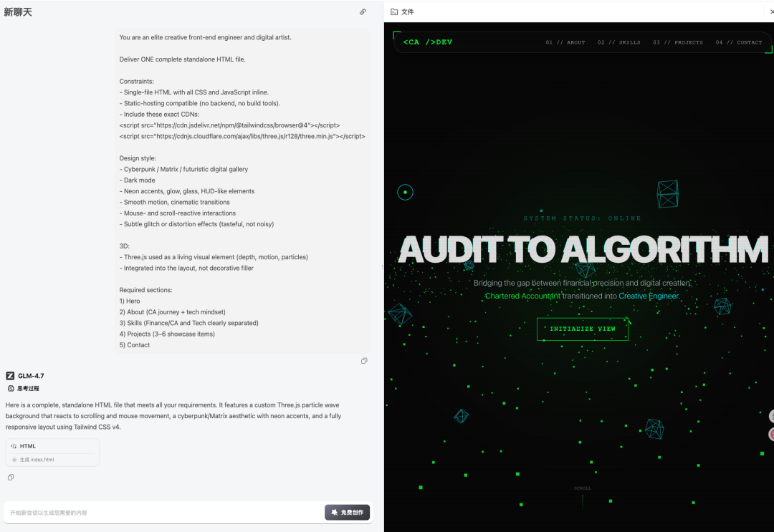
Task: Go to 01 // ABOUT nav item
Action: [x=565, y=42]
